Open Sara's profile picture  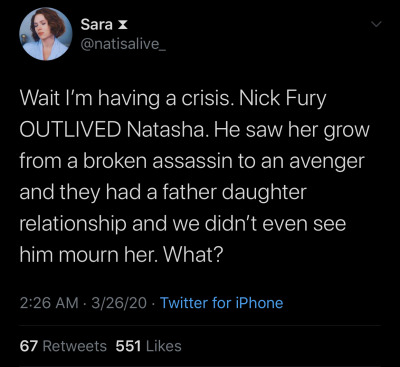tap(46, 34)
